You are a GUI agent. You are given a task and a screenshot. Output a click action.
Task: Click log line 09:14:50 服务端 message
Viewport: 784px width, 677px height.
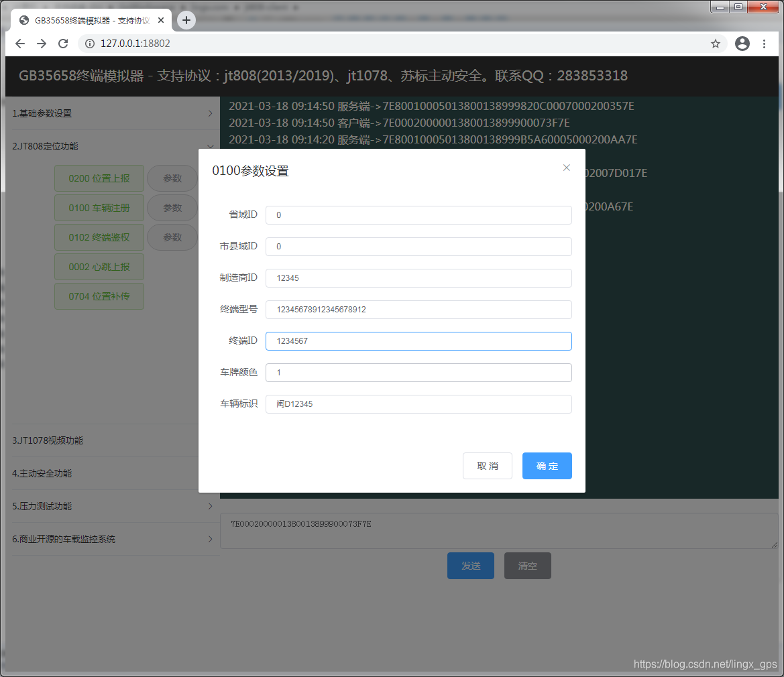click(431, 106)
